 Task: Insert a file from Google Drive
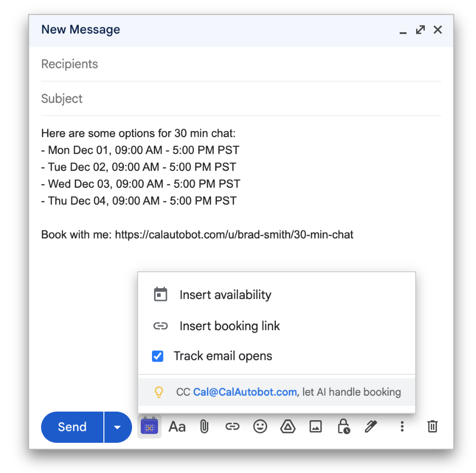click(288, 426)
